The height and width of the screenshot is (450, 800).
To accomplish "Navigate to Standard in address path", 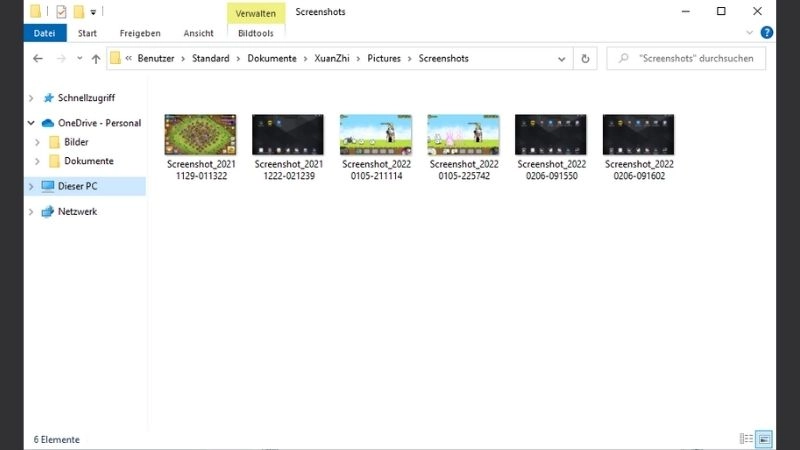I will coord(211,58).
